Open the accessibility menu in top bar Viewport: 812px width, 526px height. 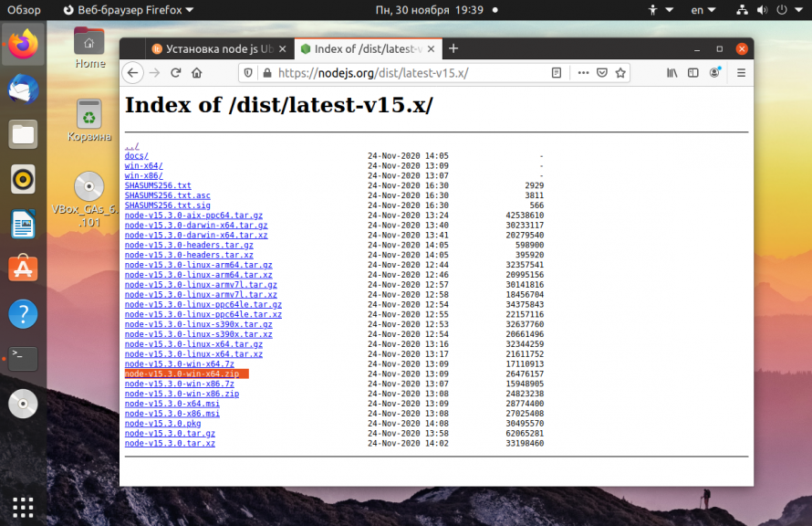[x=661, y=10]
